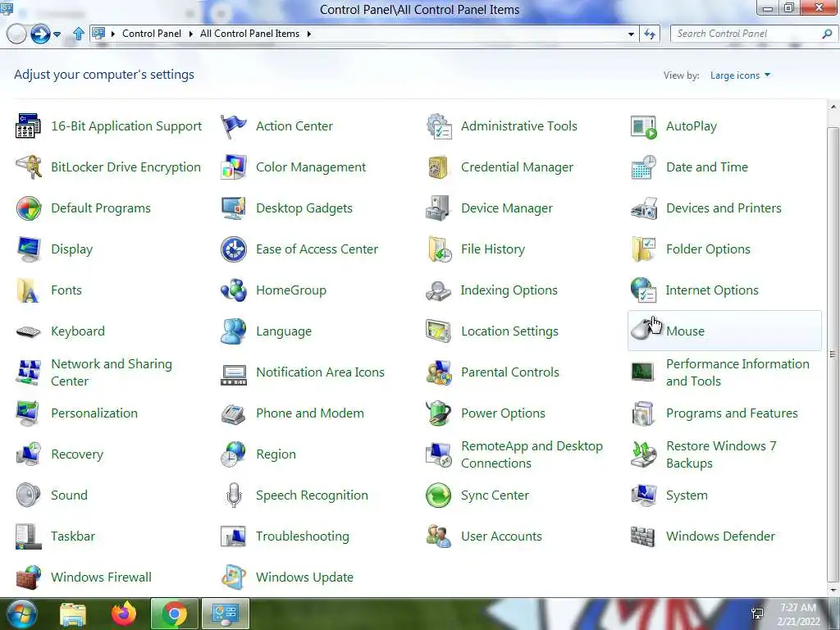The height and width of the screenshot is (630, 840).
Task: Click the Date and Time icon
Action: [x=643, y=167]
